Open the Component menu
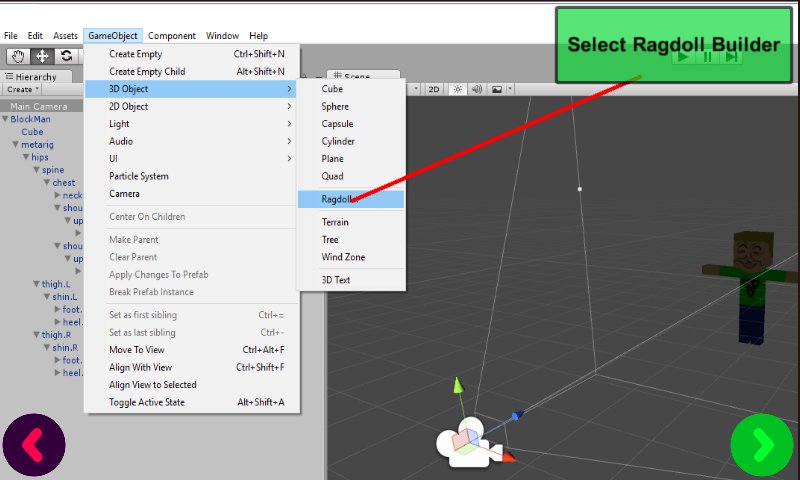This screenshot has width=800, height=480. [x=171, y=36]
